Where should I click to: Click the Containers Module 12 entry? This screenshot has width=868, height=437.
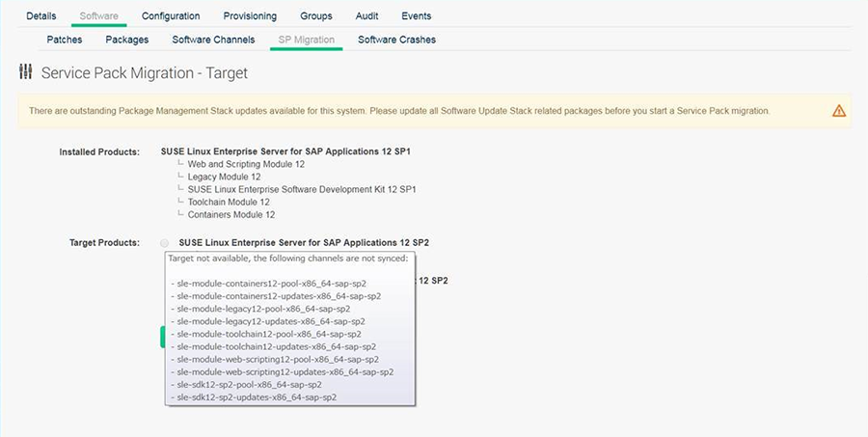coord(231,215)
